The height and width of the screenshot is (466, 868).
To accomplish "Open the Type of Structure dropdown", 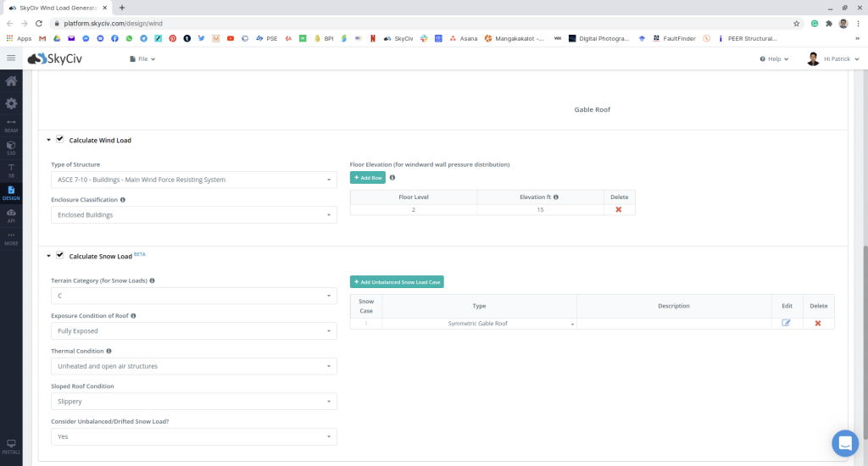I will [x=194, y=180].
